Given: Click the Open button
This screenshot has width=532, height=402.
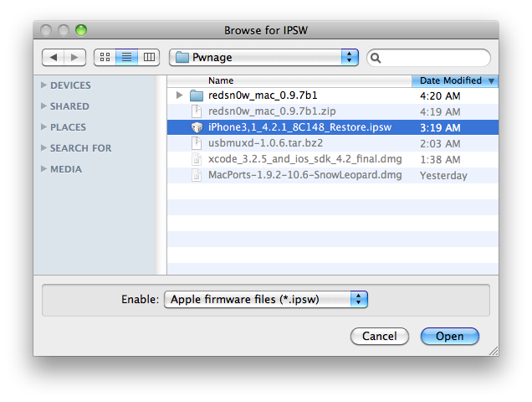Looking at the screenshot, I should click(x=449, y=336).
